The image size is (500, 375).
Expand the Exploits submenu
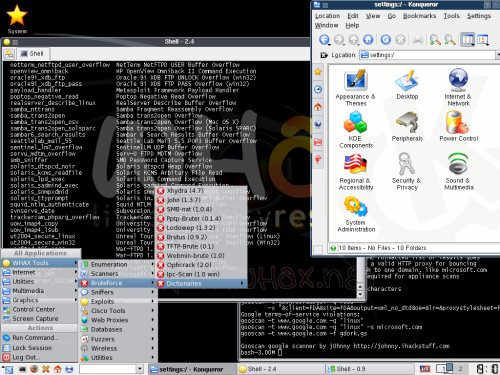[x=118, y=301]
